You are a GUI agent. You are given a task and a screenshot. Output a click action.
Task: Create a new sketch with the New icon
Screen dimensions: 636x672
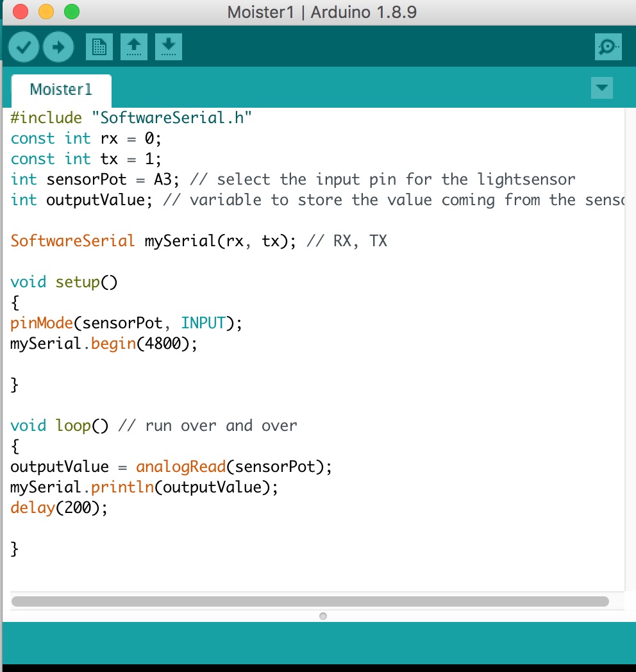tap(99, 47)
